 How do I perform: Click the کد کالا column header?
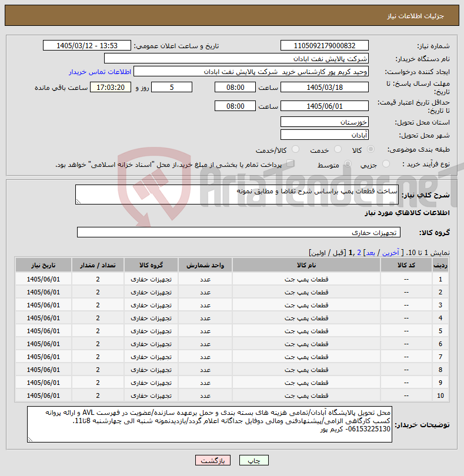click(x=406, y=265)
